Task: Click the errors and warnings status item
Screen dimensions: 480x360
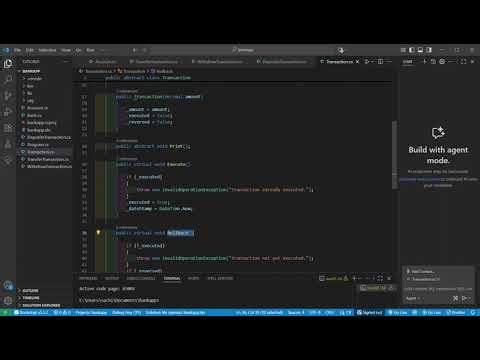Action: [62, 312]
